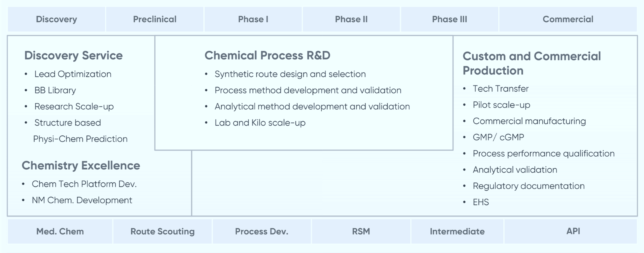Click the Regulatory documentation list item
Viewport: 644px width, 253px height.
(x=529, y=186)
